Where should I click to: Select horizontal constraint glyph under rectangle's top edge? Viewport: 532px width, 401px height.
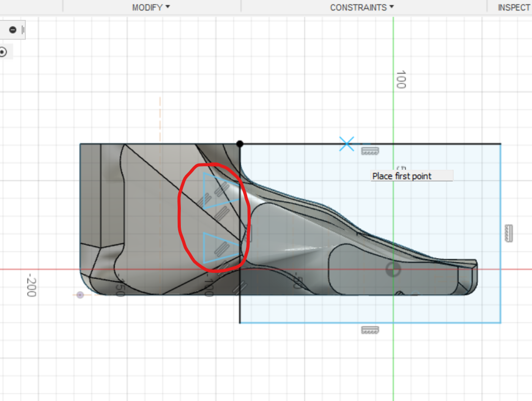370,151
